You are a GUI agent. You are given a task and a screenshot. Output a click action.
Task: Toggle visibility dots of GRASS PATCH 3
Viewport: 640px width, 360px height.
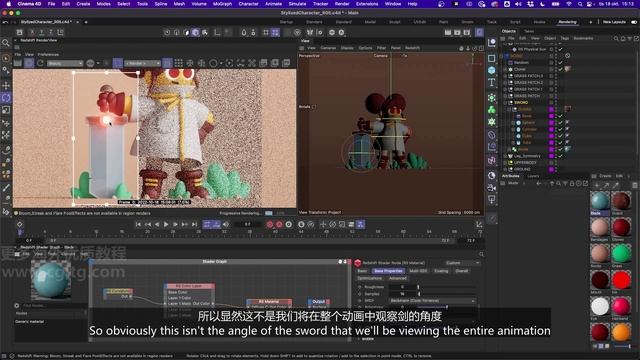[x=556, y=76]
